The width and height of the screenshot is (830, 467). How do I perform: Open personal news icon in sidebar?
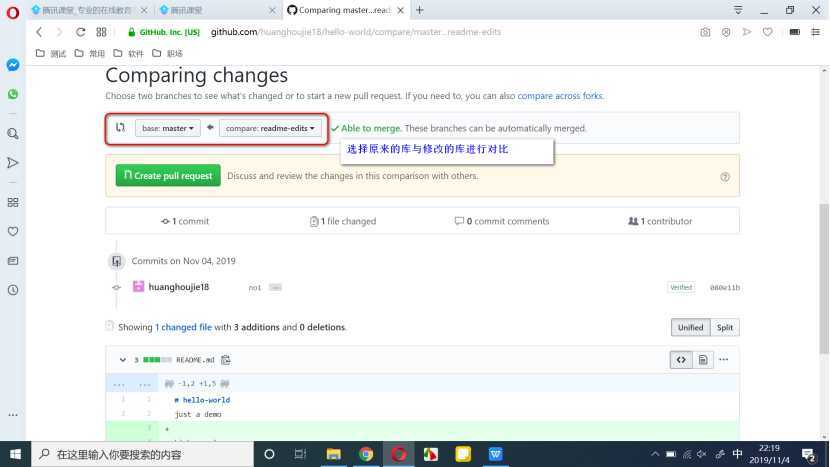pos(13,261)
